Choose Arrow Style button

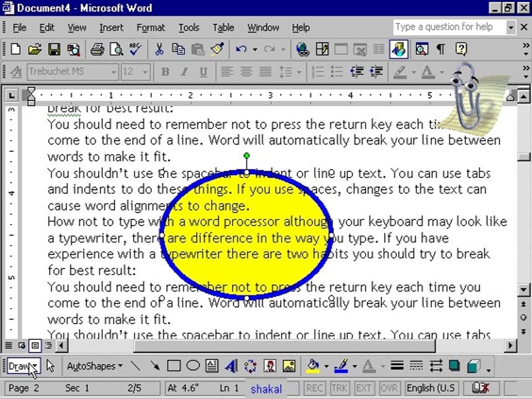tap(436, 366)
